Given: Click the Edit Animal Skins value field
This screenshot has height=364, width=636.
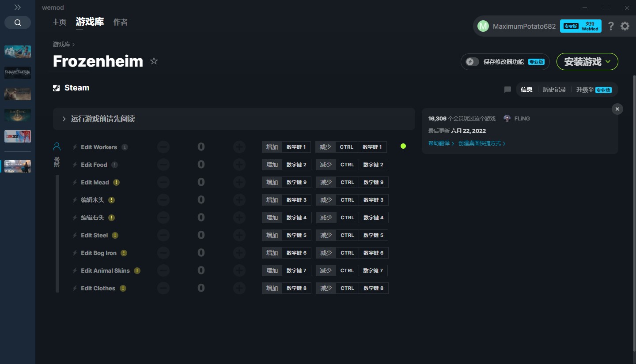Looking at the screenshot, I should [201, 270].
